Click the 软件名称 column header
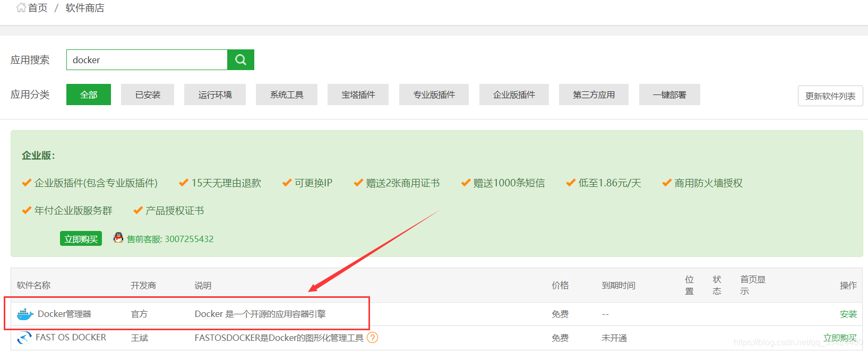Image resolution: width=868 pixels, height=352 pixels. point(33,286)
